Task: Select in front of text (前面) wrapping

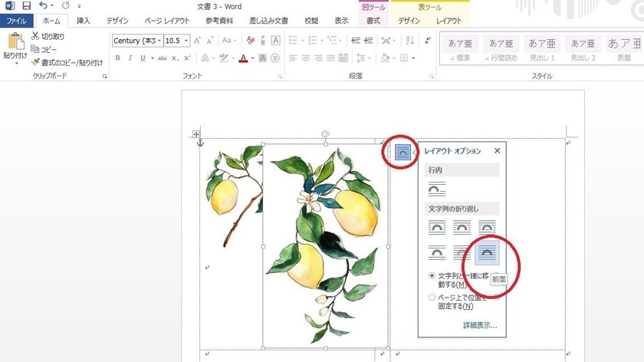Action: click(487, 252)
